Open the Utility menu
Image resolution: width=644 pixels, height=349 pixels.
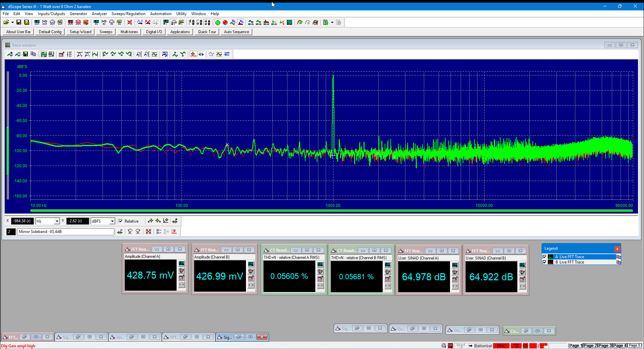[x=181, y=14]
